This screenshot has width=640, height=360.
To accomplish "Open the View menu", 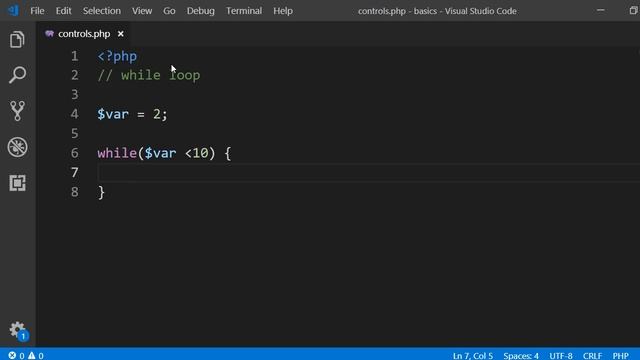I will (142, 11).
